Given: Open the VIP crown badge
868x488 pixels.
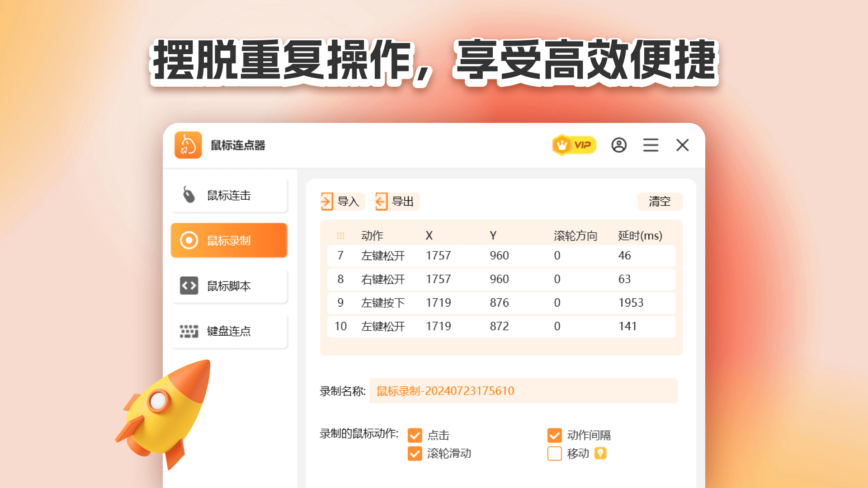Looking at the screenshot, I should pos(574,145).
